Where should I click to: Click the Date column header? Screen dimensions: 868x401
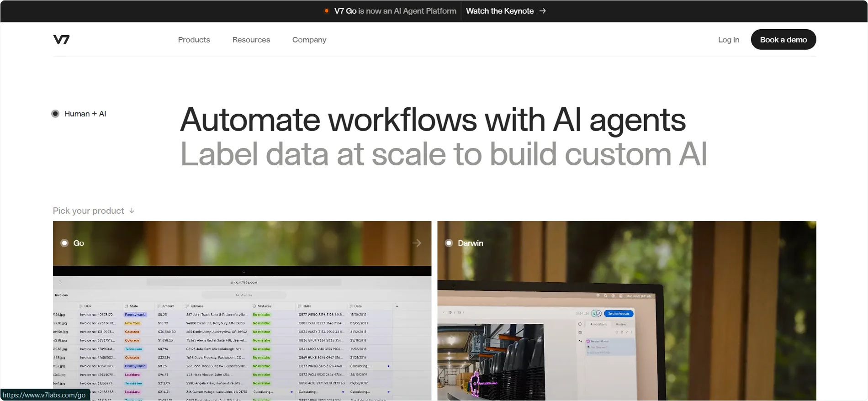[356, 306]
